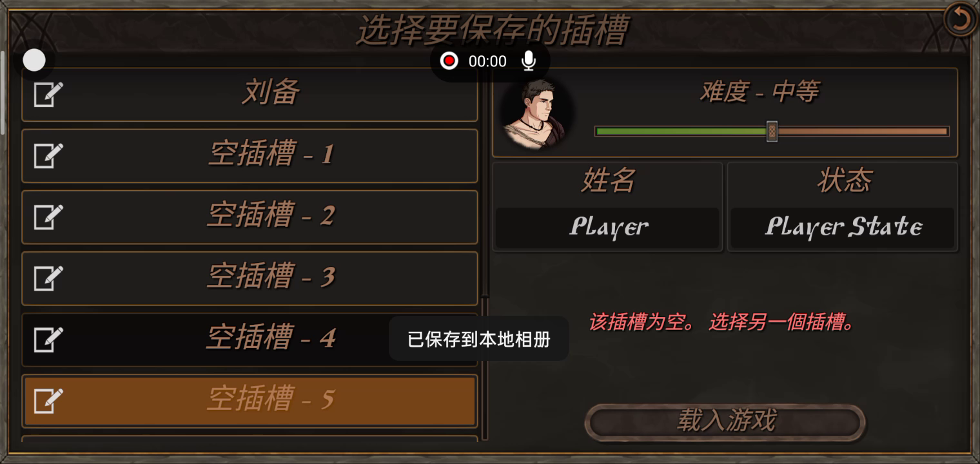Image resolution: width=980 pixels, height=464 pixels.
Task: Select the 空插槽 - 2 slot
Action: pos(250,217)
